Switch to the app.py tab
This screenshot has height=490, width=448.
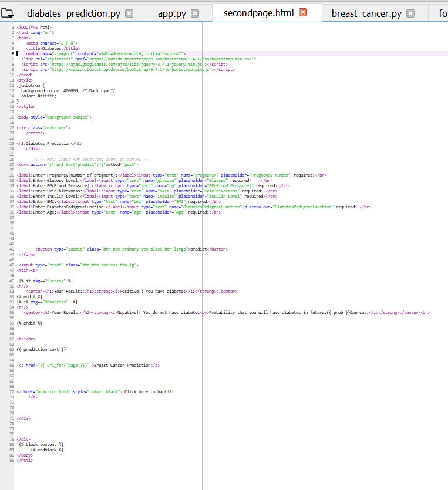pos(171,13)
